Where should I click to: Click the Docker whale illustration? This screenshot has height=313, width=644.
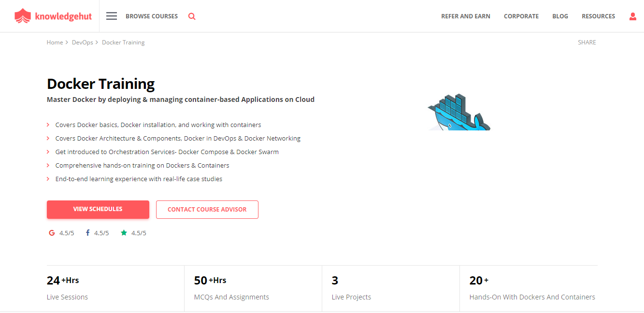tap(458, 111)
